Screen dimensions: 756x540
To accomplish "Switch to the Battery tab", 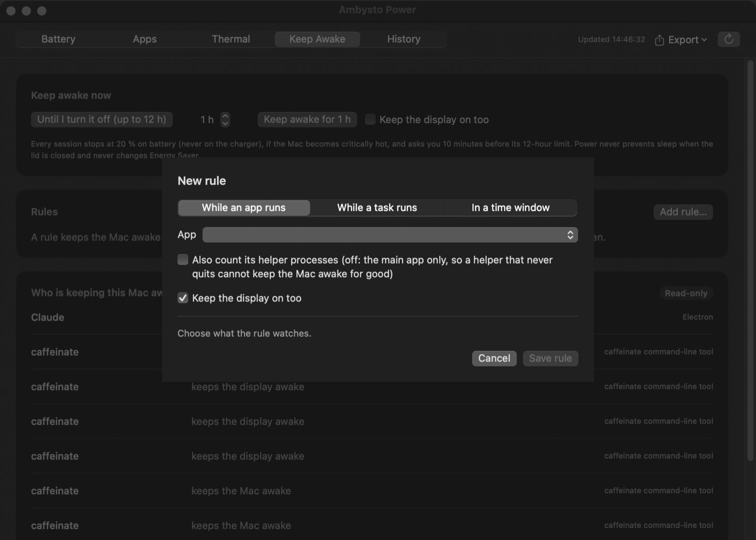I will (x=58, y=39).
